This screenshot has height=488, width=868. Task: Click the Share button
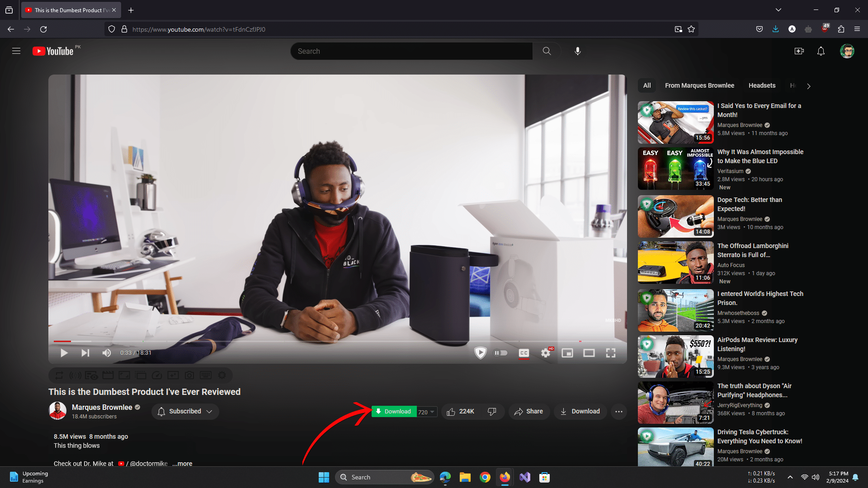pyautogui.click(x=528, y=411)
